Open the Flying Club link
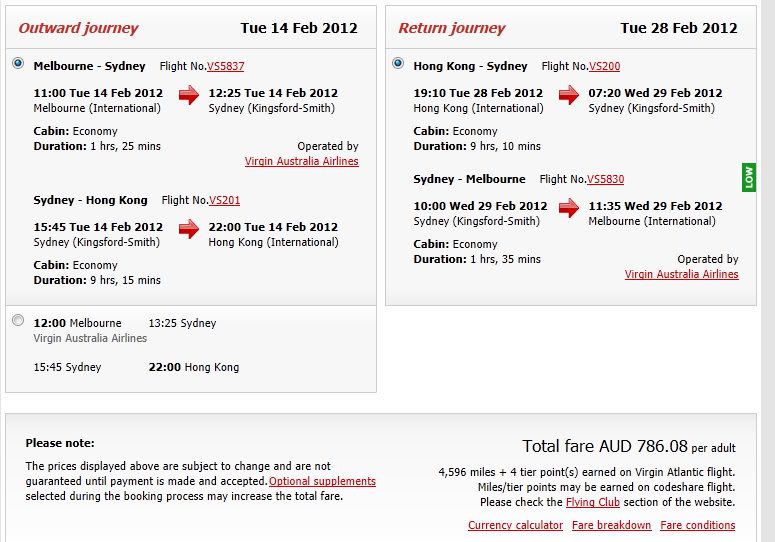Screen dimensions: 775x542 click(x=593, y=502)
